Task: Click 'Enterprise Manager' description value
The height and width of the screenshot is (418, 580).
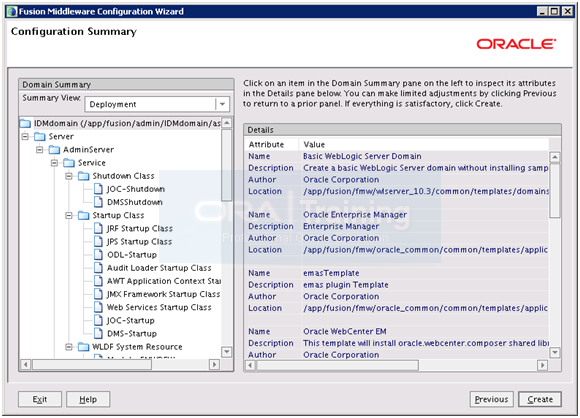Action: [x=341, y=226]
